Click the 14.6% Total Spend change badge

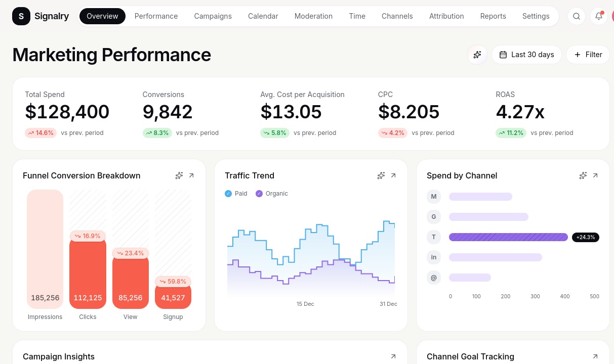(40, 133)
